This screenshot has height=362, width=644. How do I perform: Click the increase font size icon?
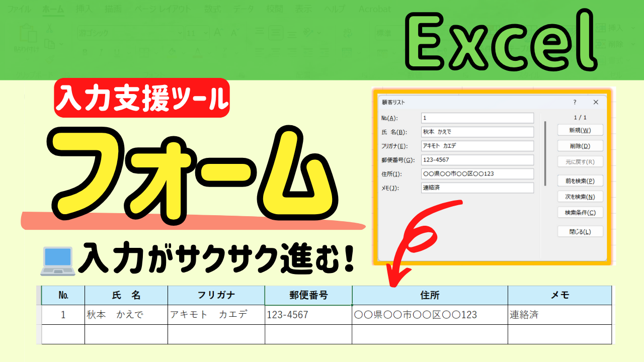218,33
